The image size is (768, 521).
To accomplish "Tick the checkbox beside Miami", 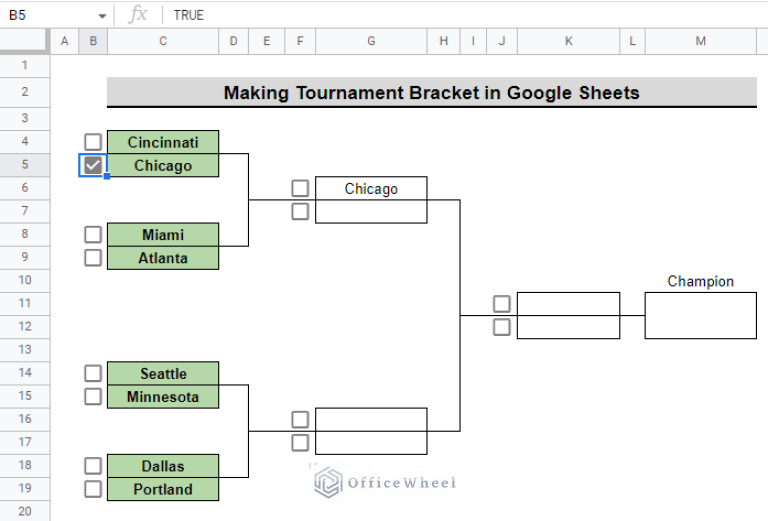I will pos(93,234).
